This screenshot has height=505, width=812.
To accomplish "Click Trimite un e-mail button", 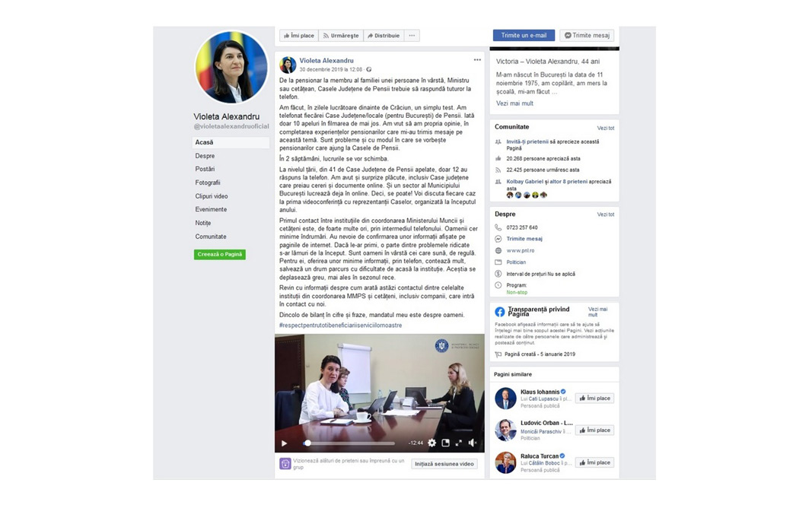I will coord(524,35).
